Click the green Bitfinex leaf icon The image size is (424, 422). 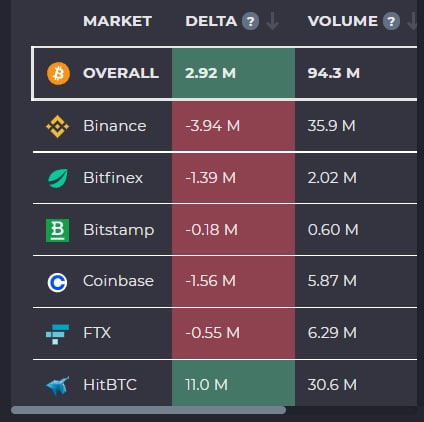coord(58,178)
